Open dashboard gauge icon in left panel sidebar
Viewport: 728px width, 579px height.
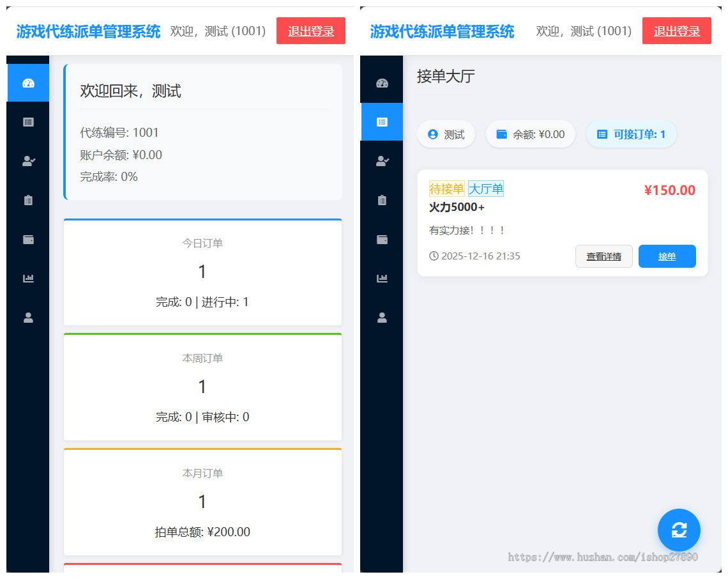(28, 83)
